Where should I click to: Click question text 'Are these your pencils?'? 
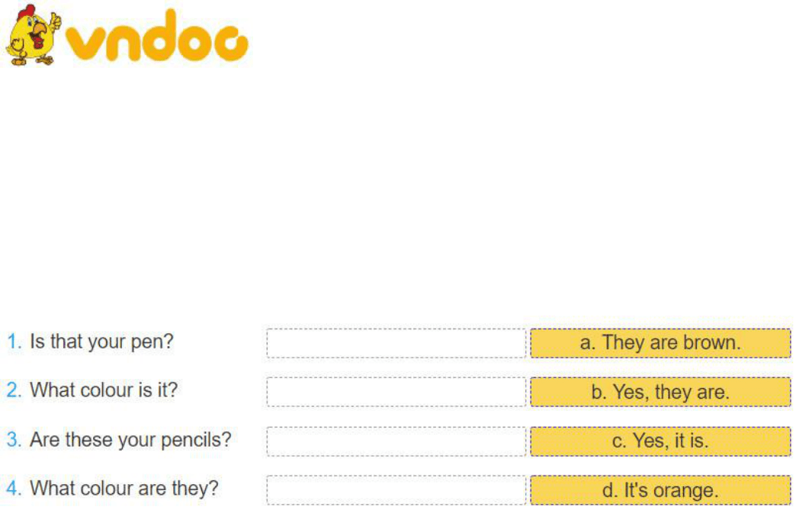point(130,440)
